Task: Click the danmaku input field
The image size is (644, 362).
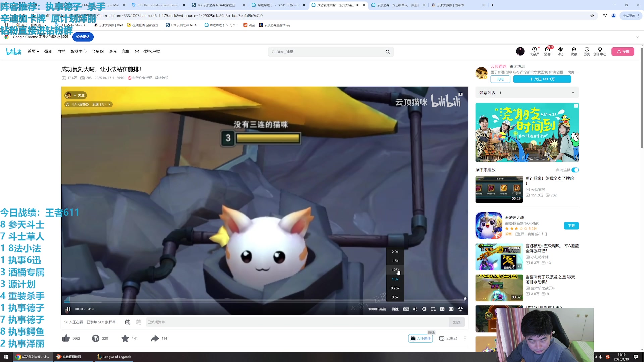Action: pos(297,322)
